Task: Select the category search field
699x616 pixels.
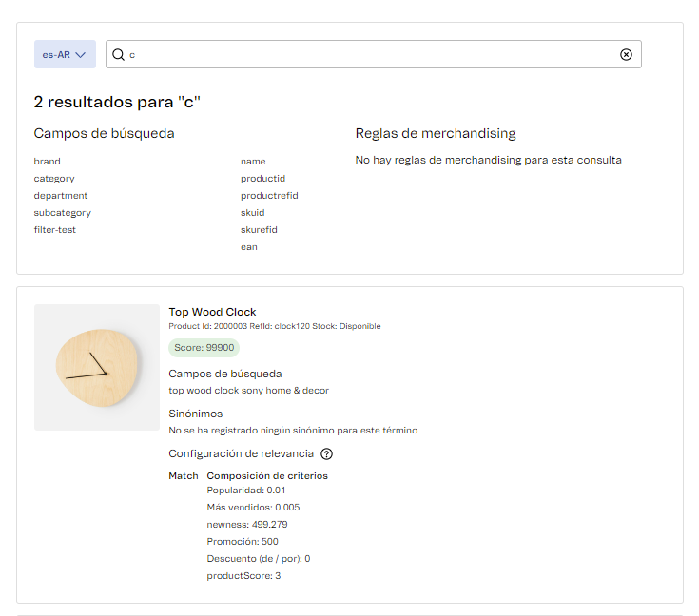Action: pyautogui.click(x=54, y=179)
